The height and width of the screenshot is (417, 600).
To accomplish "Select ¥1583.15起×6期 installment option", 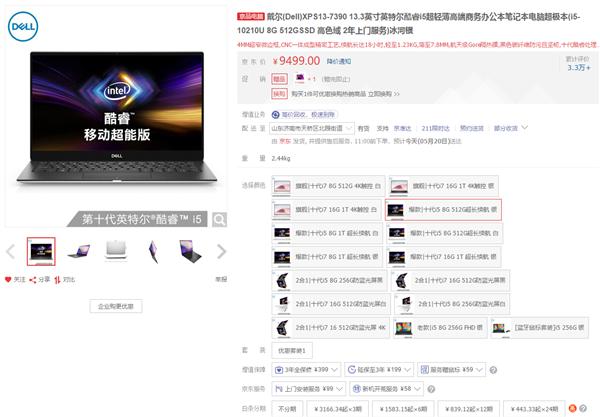I will click(403, 409).
